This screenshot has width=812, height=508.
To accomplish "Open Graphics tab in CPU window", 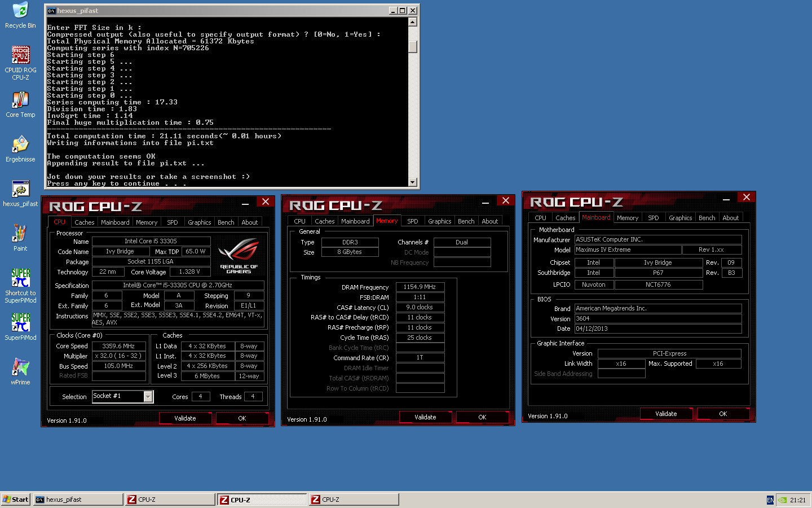I will (200, 222).
